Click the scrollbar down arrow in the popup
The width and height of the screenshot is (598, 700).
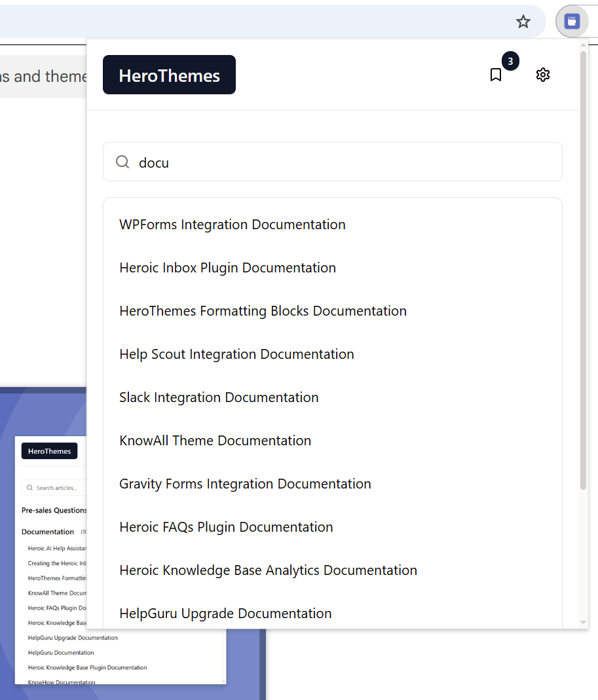click(583, 622)
